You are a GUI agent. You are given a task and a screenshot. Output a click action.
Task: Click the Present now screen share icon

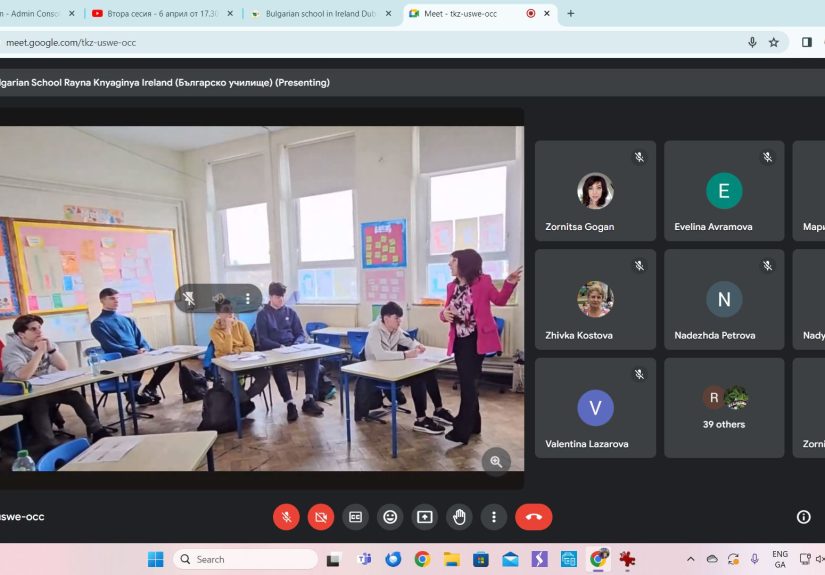(425, 517)
